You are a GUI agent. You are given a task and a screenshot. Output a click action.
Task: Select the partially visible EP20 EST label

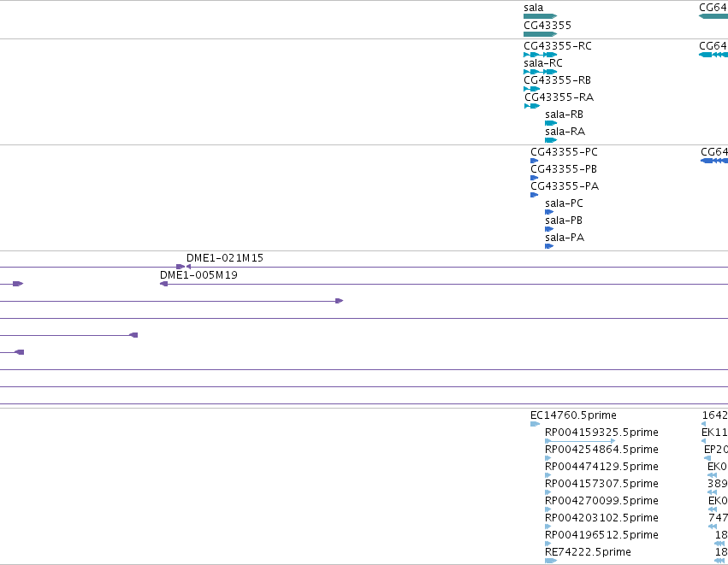pos(716,450)
